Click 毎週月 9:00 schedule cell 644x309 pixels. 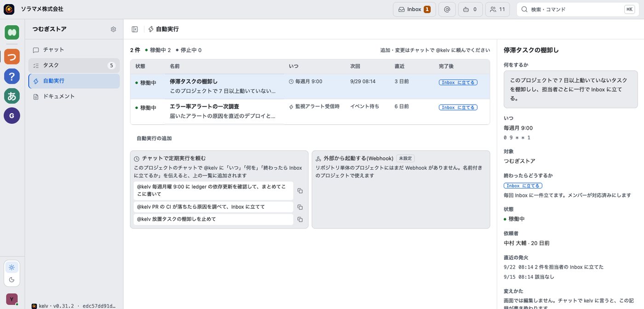(305, 81)
